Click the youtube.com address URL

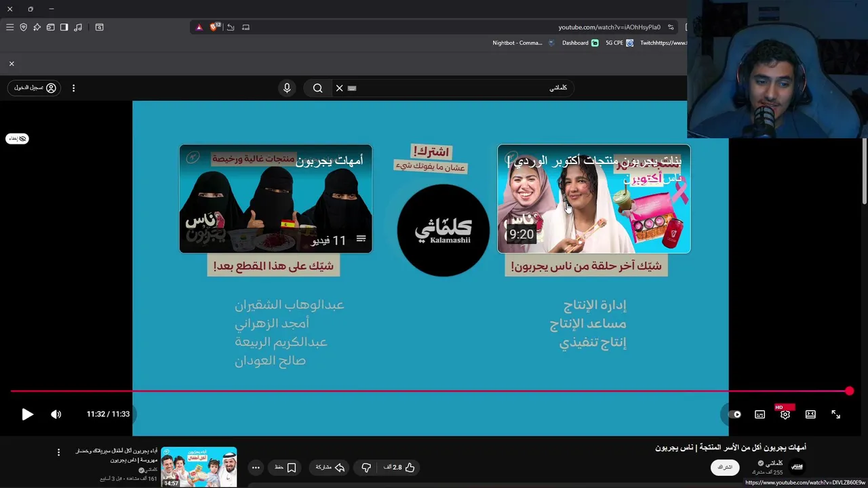click(x=609, y=27)
